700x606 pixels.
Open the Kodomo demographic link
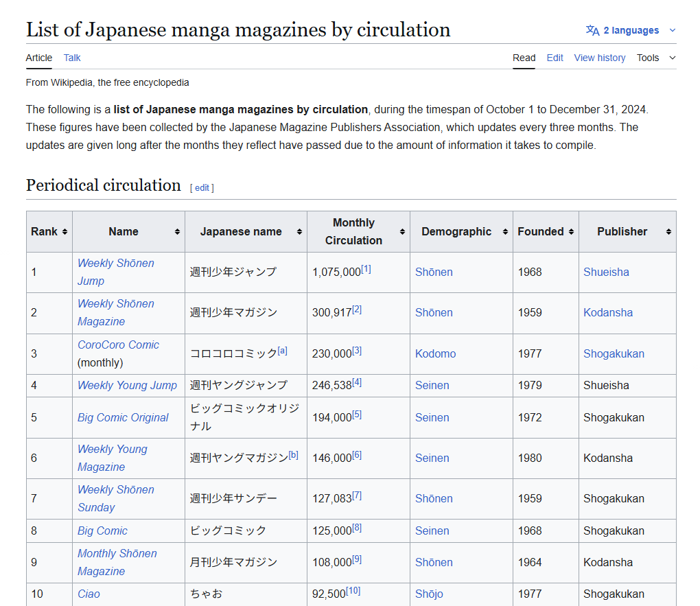click(435, 354)
